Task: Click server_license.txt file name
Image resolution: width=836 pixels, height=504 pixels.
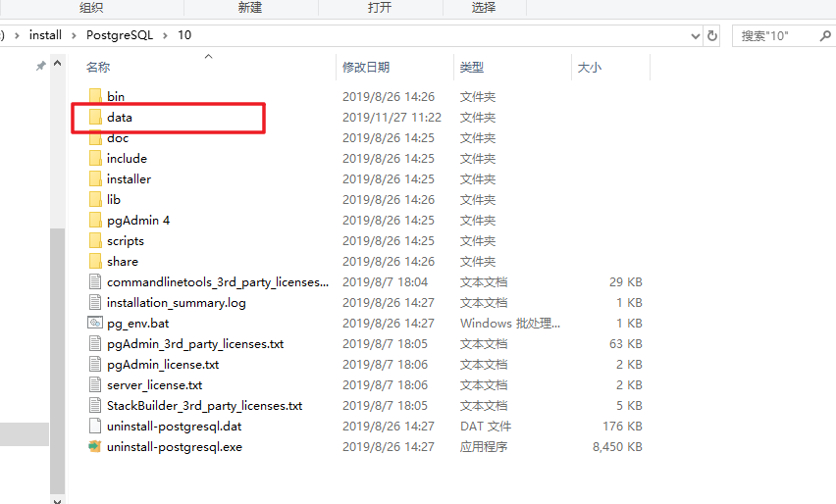Action: click(155, 385)
